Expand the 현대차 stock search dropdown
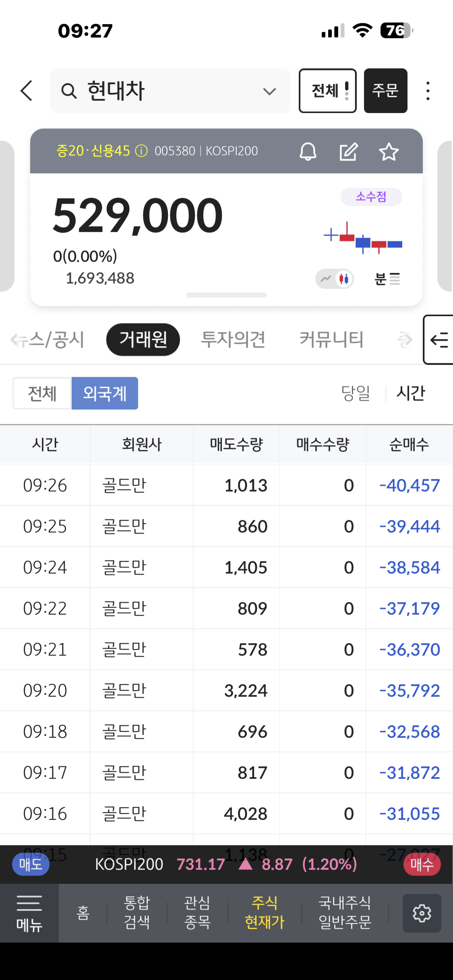Image resolution: width=453 pixels, height=980 pixels. coord(269,91)
